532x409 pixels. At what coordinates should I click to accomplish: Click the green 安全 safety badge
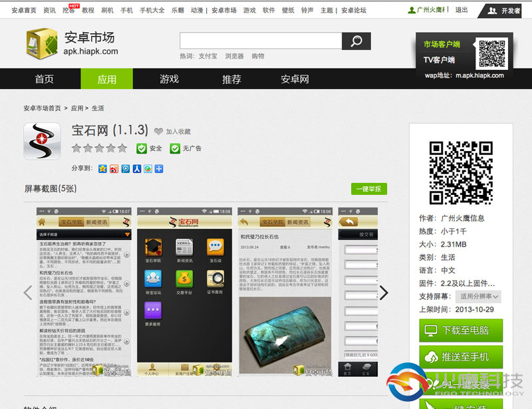[148, 148]
